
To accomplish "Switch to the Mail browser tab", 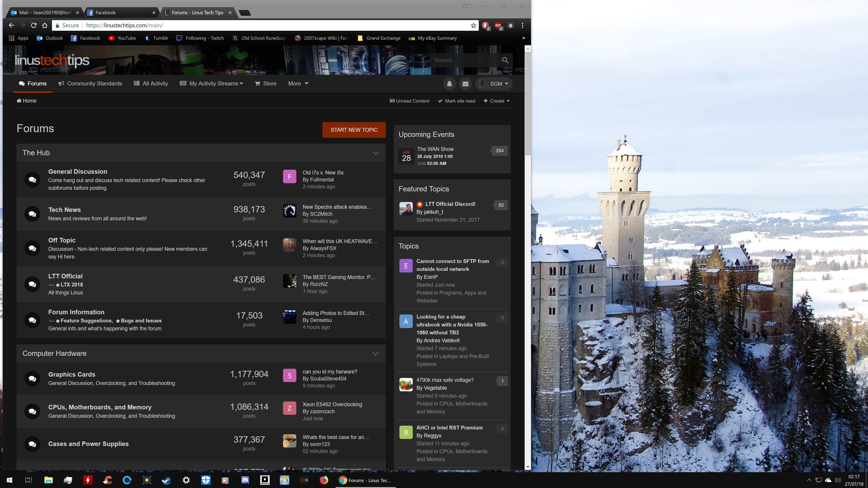I will 45,12.
